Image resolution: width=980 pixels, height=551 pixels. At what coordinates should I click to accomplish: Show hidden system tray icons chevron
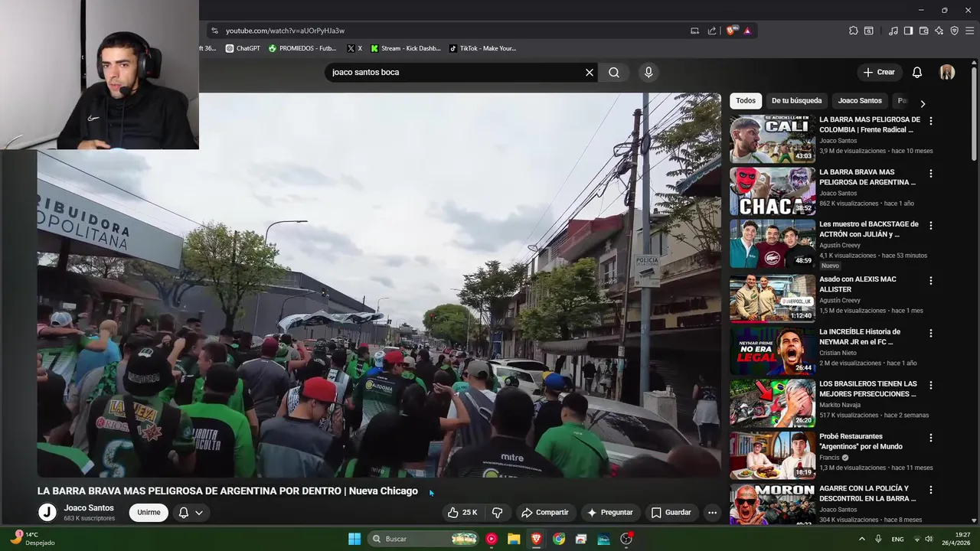tap(861, 539)
